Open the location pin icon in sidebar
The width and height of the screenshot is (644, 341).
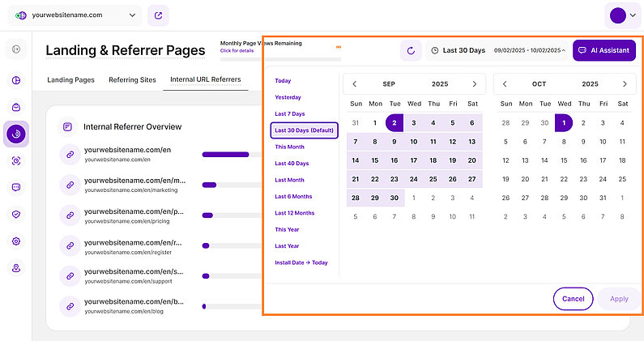point(16,268)
